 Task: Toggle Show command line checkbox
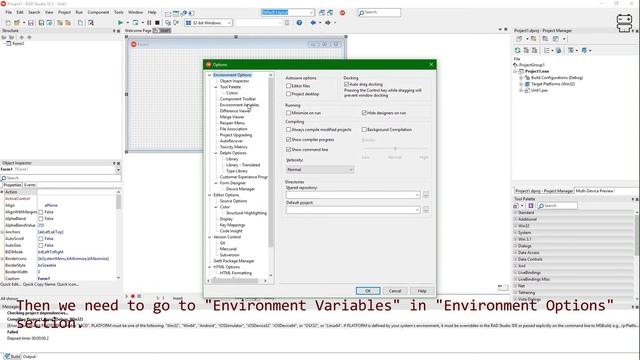coord(289,150)
